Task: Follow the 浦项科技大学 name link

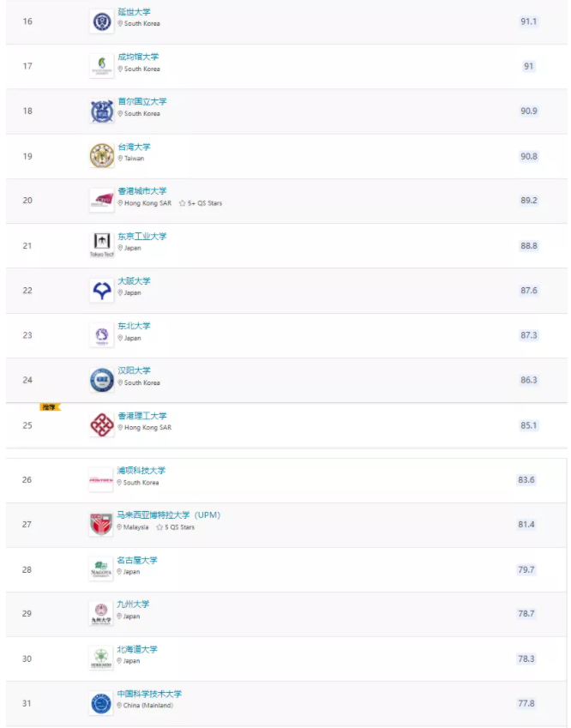Action: coord(141,470)
